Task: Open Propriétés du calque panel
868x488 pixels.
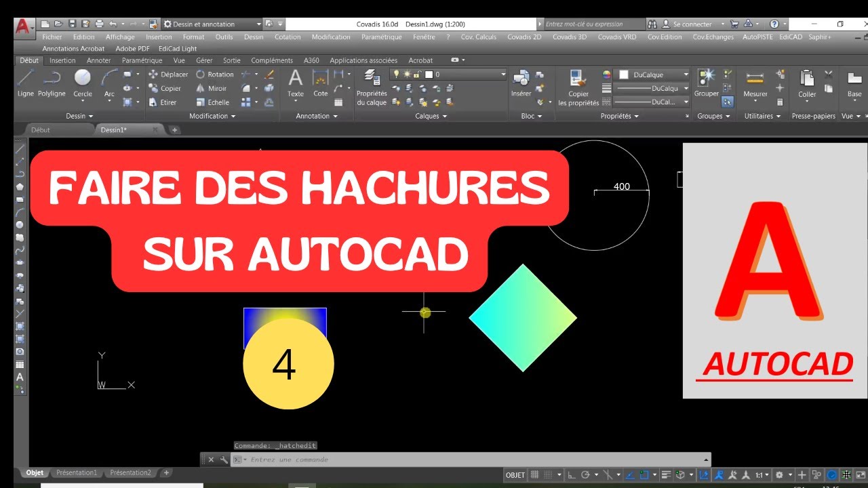Action: tap(372, 87)
